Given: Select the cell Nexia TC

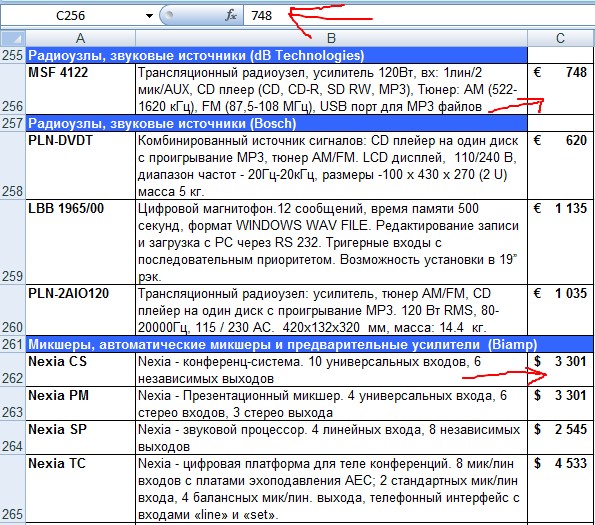Looking at the screenshot, I should tap(80, 489).
